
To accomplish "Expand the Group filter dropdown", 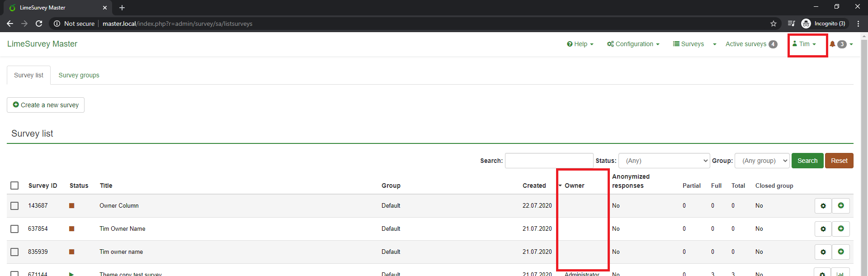I will [x=762, y=161].
